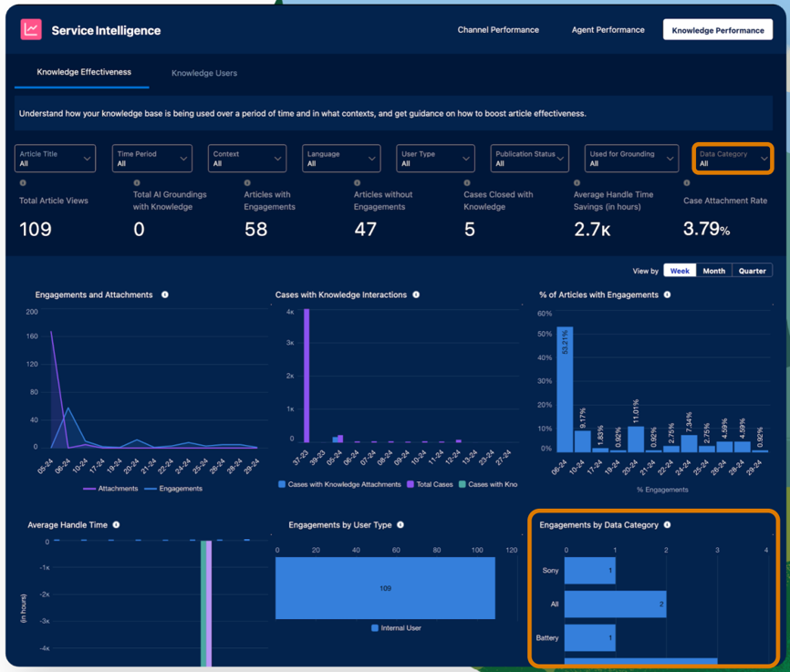Click the Service Intelligence logo icon
790x672 pixels.
(31, 30)
